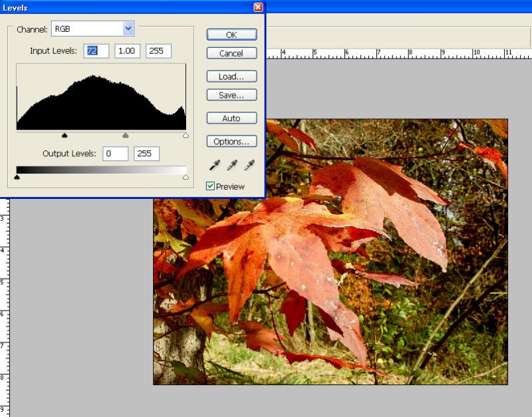Click the output levels gradient bar
This screenshot has width=532, height=417.
101,170
